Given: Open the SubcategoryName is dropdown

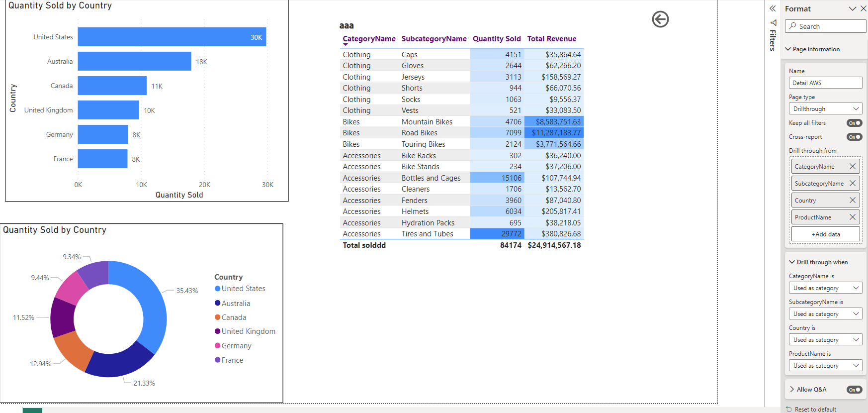Looking at the screenshot, I should click(x=825, y=314).
